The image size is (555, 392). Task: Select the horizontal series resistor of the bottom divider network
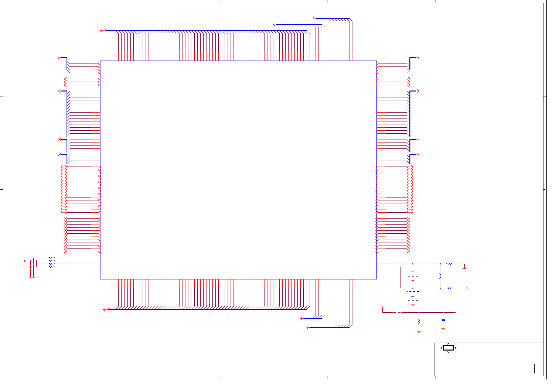[x=398, y=312]
